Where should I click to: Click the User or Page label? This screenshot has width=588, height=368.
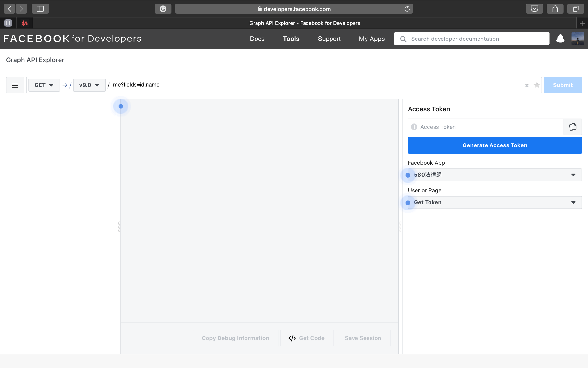click(x=425, y=190)
